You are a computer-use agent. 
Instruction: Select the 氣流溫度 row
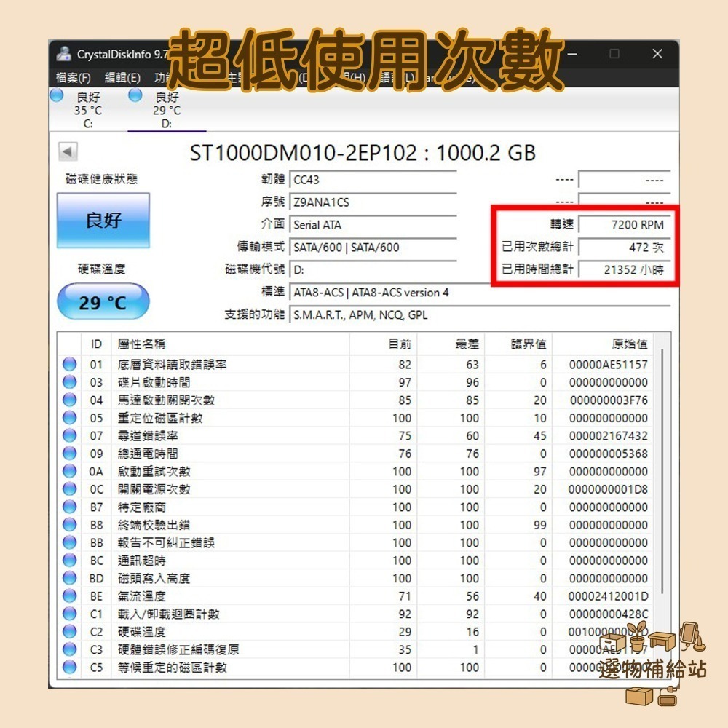pos(356,596)
